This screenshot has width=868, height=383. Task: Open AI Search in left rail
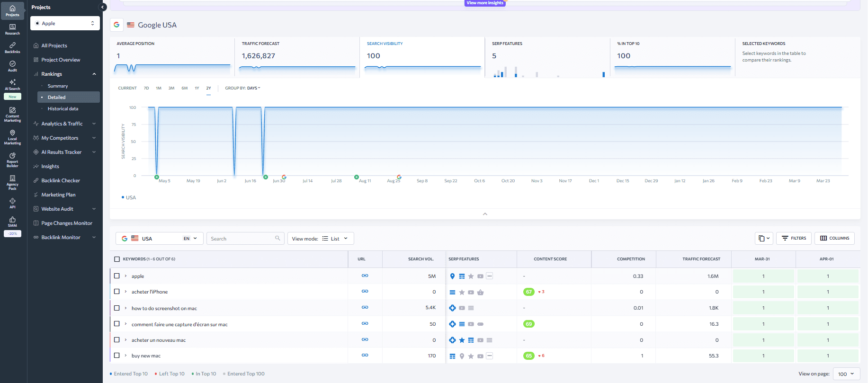pos(12,84)
